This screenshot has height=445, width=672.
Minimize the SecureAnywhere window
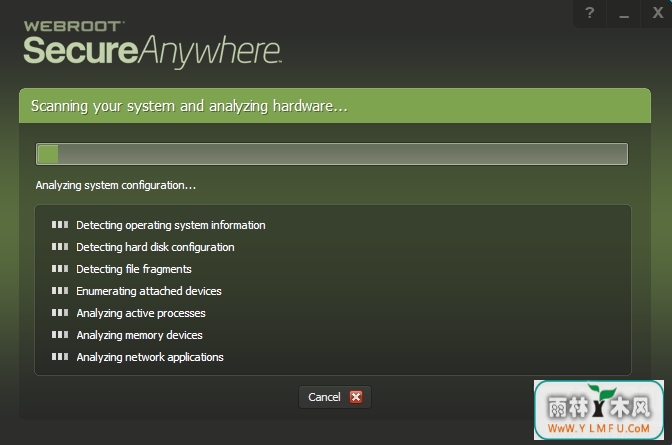click(624, 13)
